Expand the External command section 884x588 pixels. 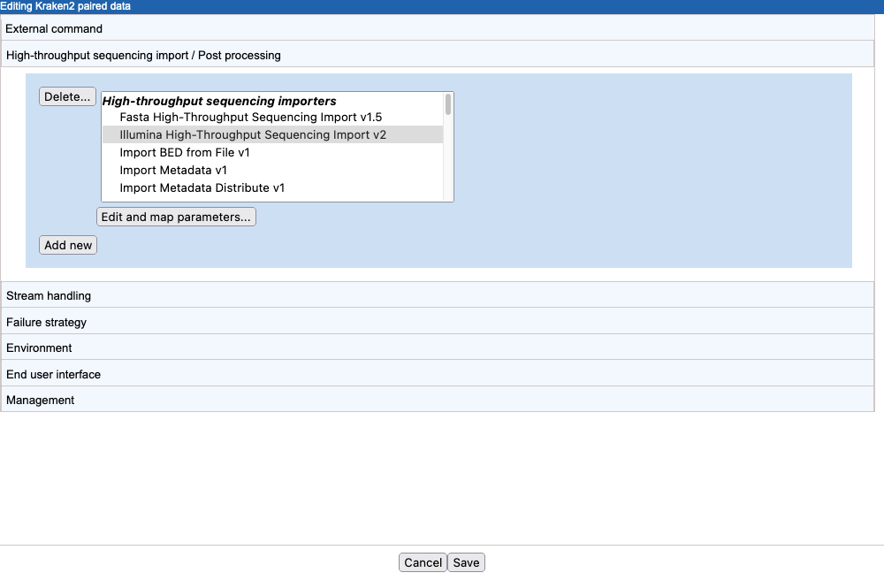coord(55,28)
